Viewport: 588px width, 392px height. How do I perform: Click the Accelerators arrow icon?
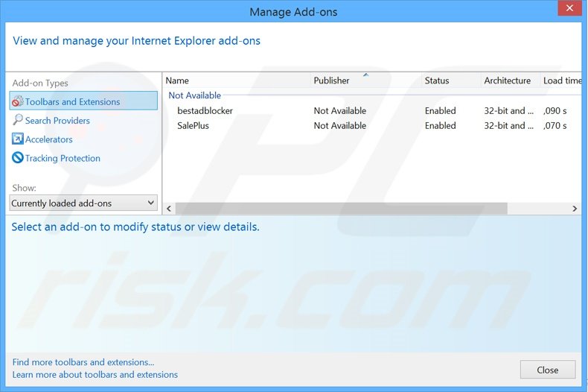tap(18, 139)
